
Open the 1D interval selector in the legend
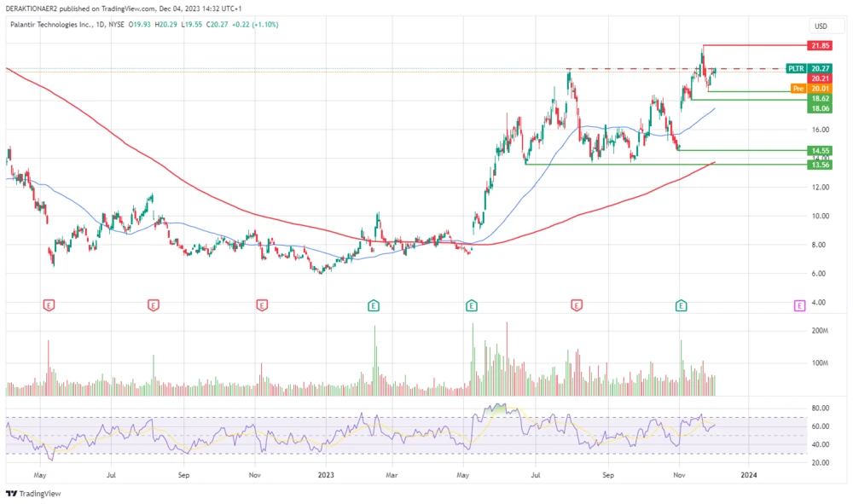[x=99, y=26]
